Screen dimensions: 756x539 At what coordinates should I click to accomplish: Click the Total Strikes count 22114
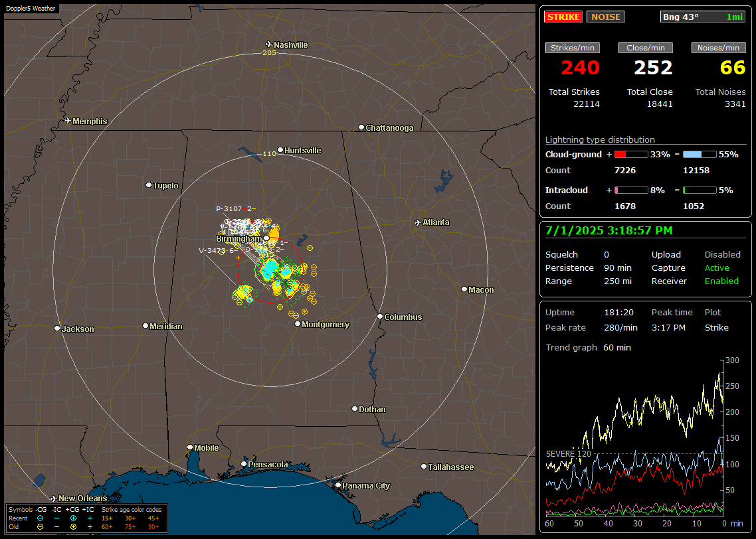[x=587, y=104]
